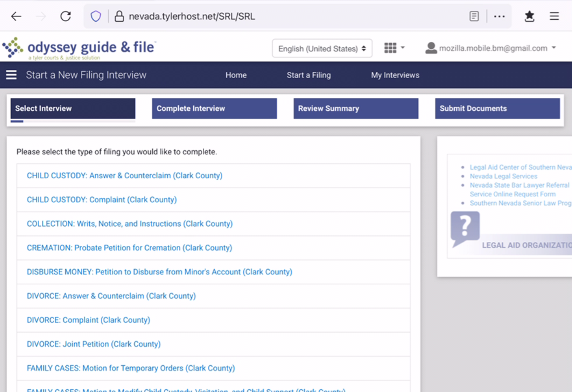
Task: Click the user account avatar icon
Action: click(431, 48)
